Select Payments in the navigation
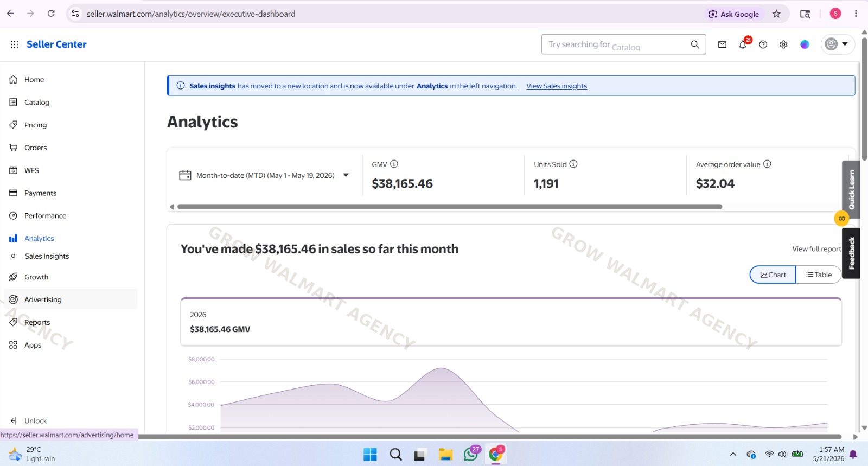Screen dimensions: 868x466 40,193
